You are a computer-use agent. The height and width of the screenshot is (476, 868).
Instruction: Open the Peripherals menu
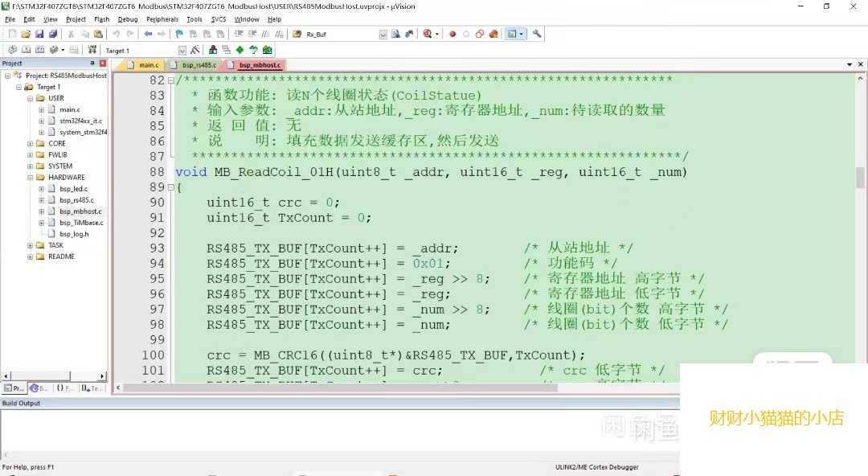(162, 19)
